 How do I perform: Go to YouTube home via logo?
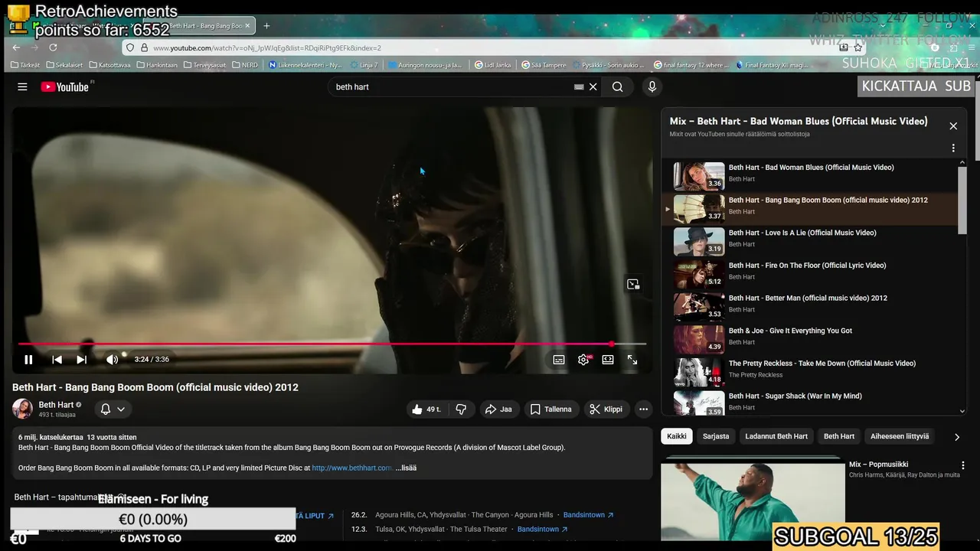pos(66,87)
